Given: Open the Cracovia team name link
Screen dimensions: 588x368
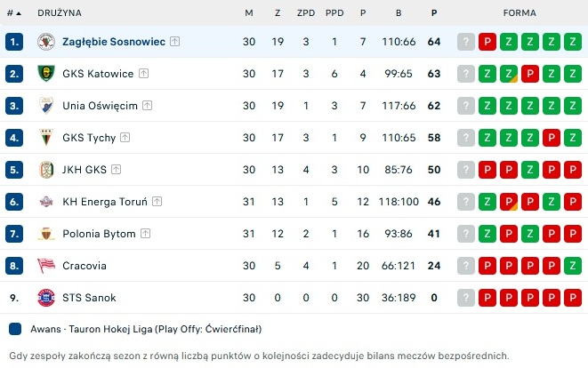Looking at the screenshot, I should [x=85, y=266].
